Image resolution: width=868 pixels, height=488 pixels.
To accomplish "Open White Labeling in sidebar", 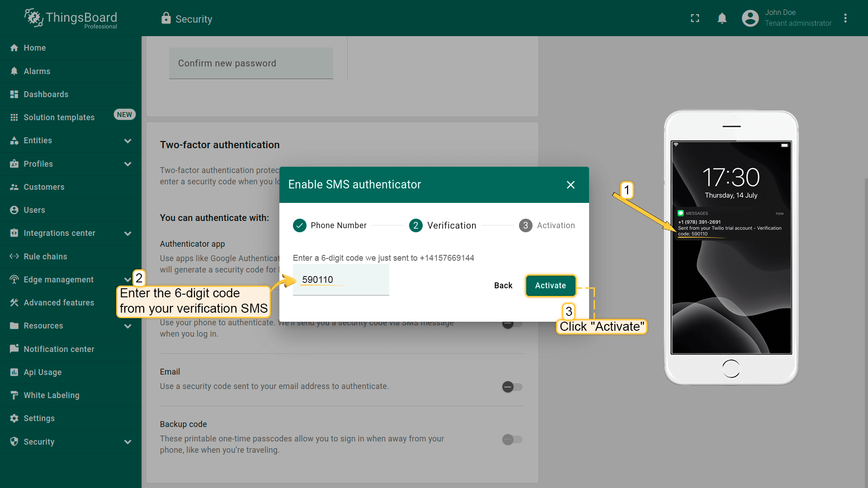I will pyautogui.click(x=51, y=395).
